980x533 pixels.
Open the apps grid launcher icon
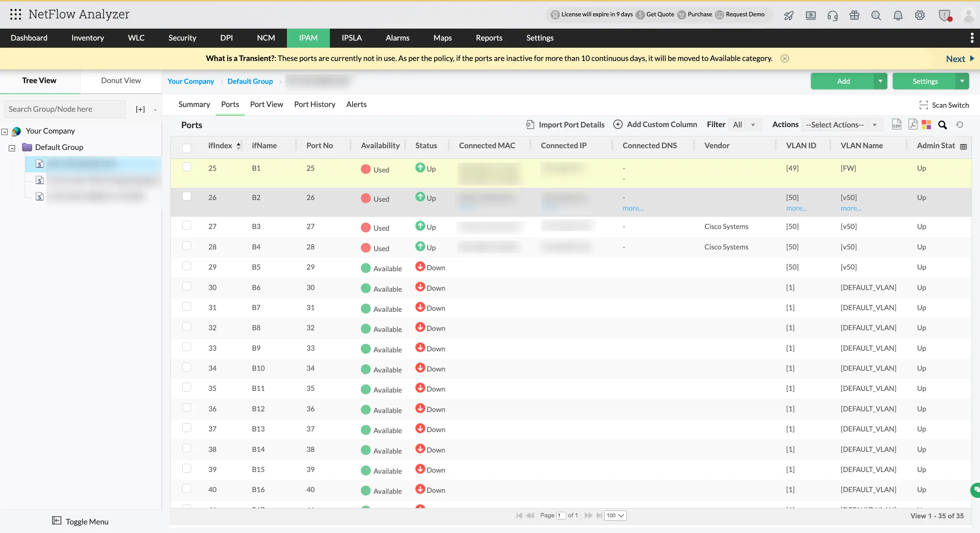pos(15,14)
